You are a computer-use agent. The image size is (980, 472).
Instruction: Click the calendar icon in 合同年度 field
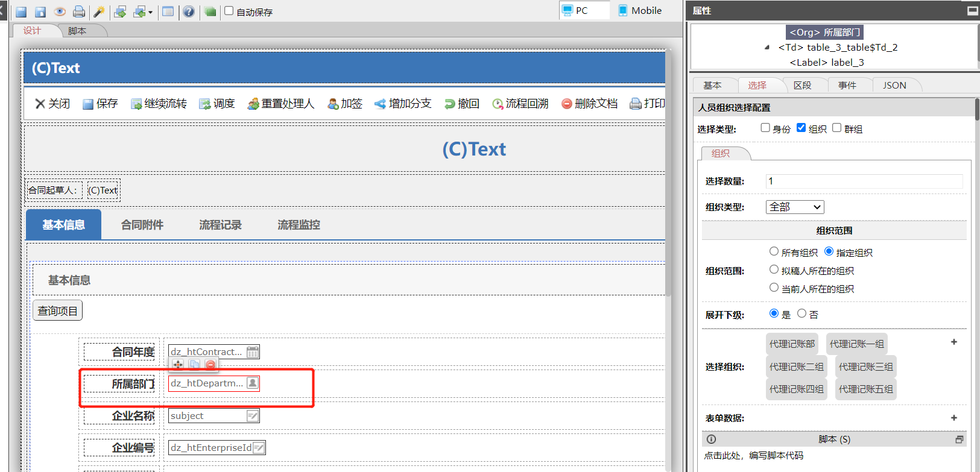[253, 352]
